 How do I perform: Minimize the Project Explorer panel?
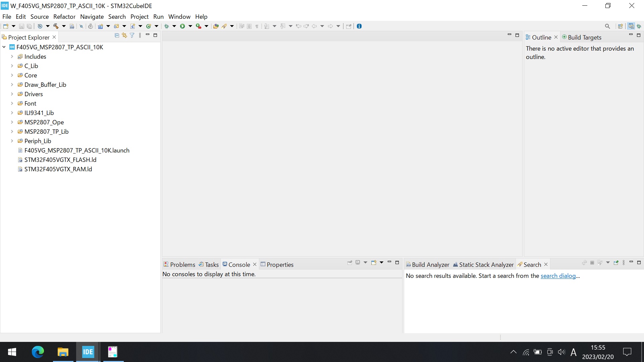(148, 35)
